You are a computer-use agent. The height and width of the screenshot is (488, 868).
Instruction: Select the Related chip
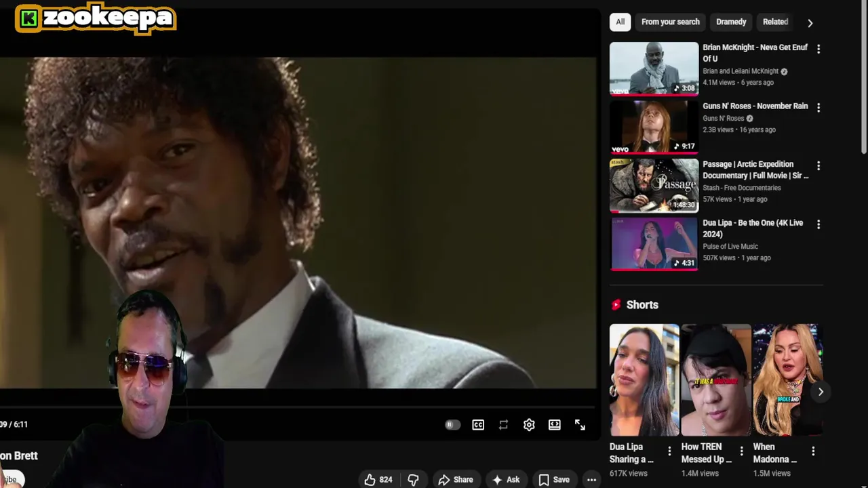coord(775,22)
